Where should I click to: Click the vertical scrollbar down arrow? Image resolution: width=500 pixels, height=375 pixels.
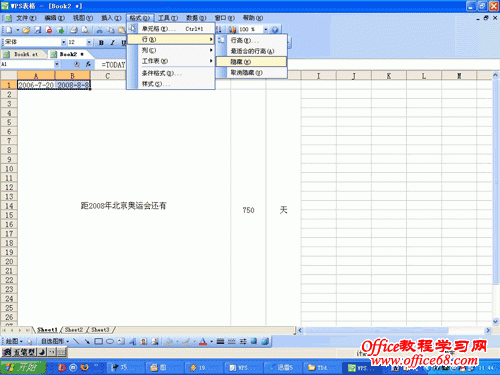(x=496, y=321)
